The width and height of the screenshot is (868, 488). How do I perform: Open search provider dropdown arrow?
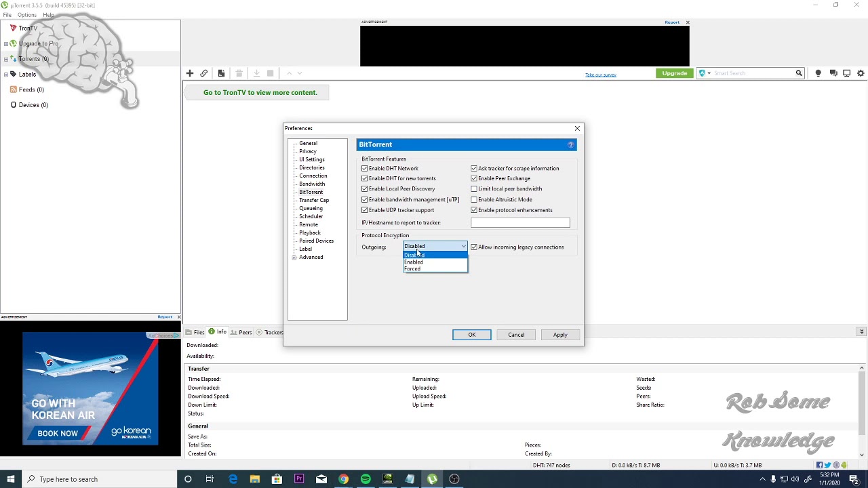pyautogui.click(x=709, y=73)
